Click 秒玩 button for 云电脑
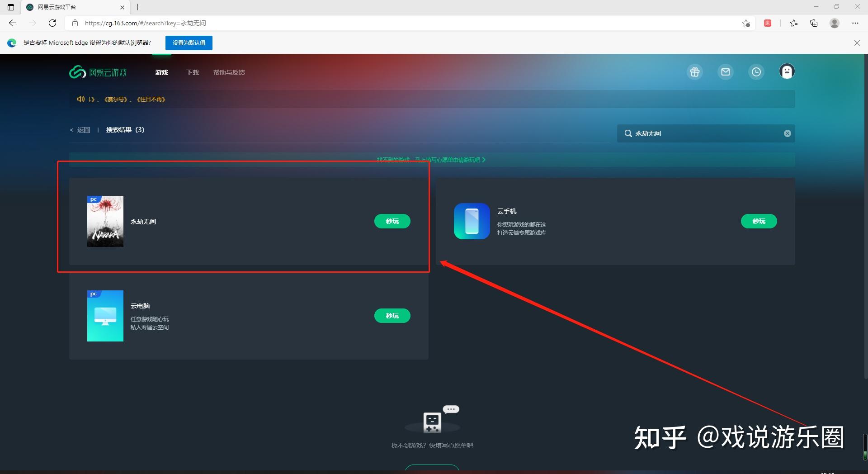Viewport: 868px width, 474px height. tap(392, 316)
